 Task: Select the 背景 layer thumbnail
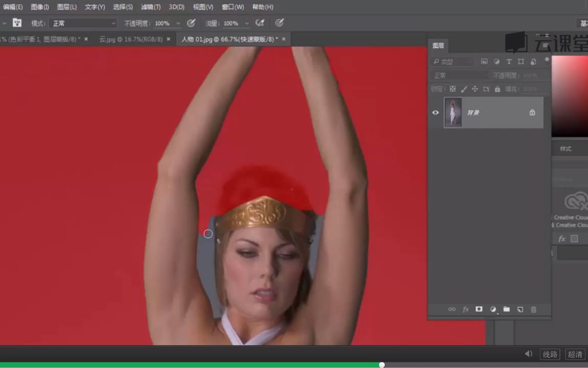point(453,112)
